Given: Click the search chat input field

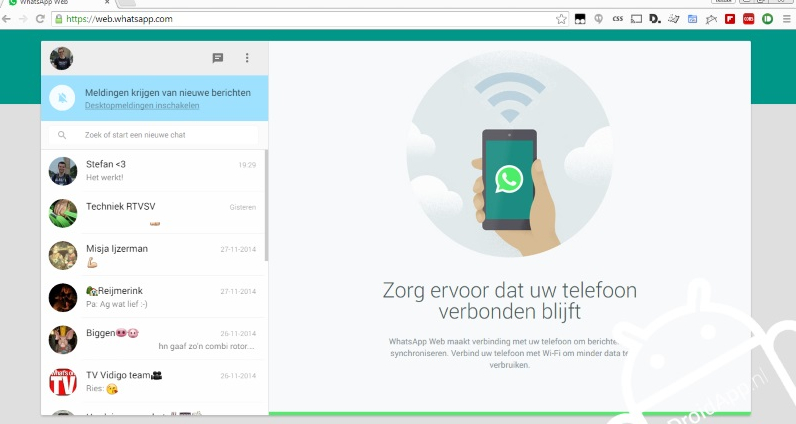Looking at the screenshot, I should pos(153,135).
